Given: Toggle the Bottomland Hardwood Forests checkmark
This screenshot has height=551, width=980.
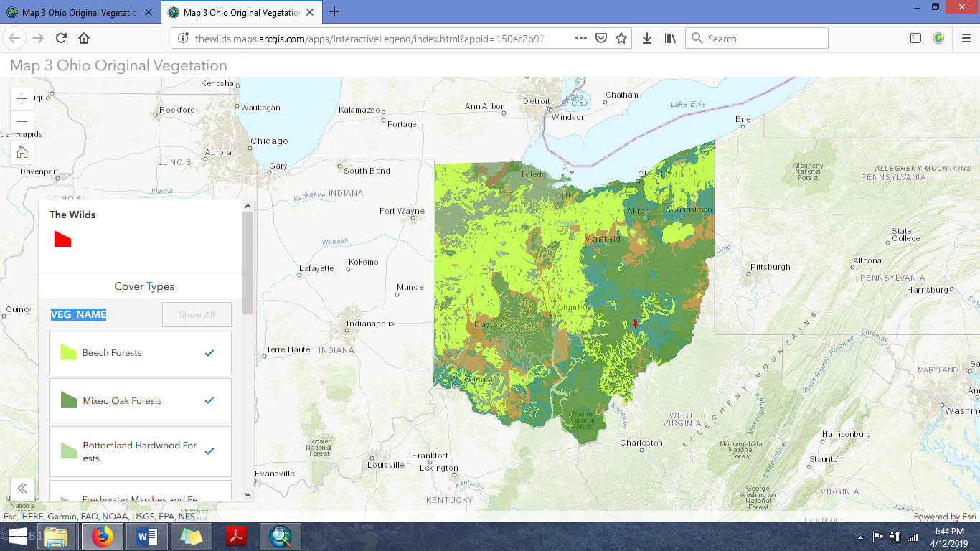Looking at the screenshot, I should click(209, 451).
